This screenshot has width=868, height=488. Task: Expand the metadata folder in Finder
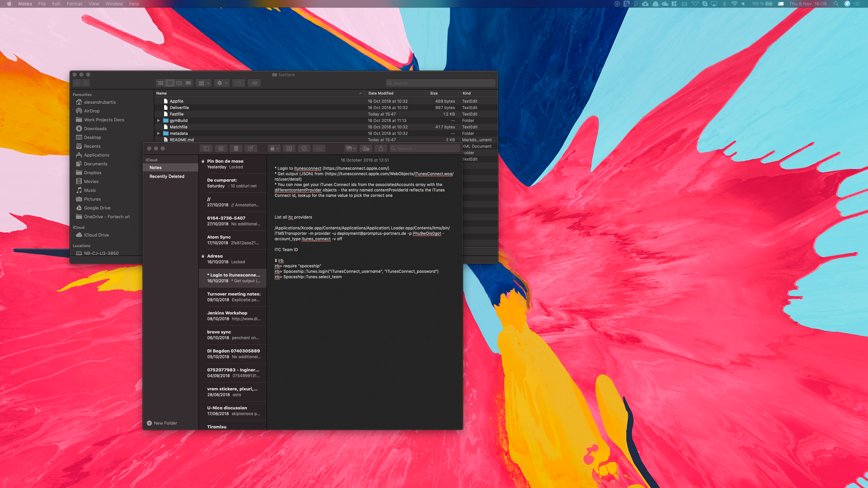(x=158, y=134)
